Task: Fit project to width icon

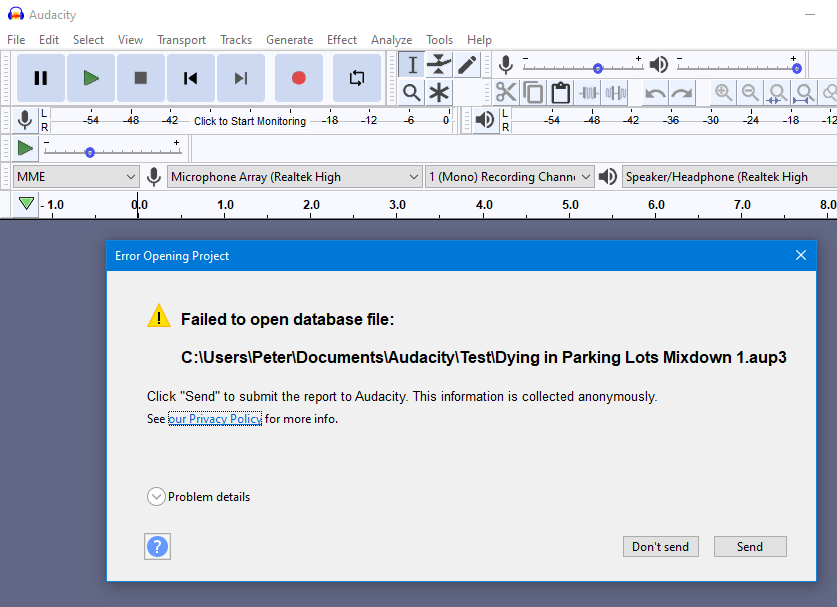Action: pos(804,93)
